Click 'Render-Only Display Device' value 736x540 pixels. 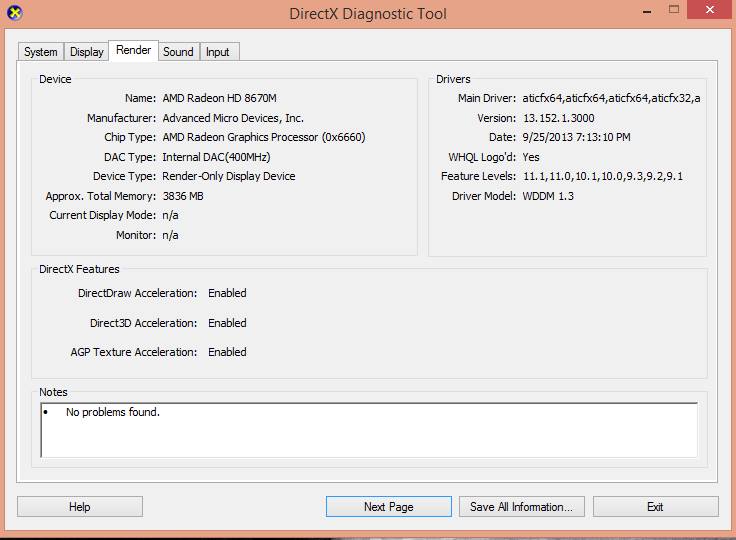[229, 176]
